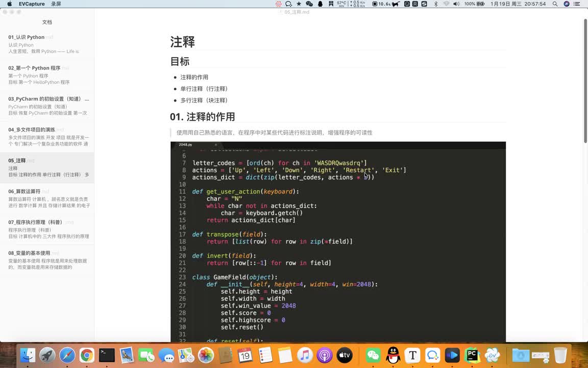Open Calendar showing 19 in Dock
Image resolution: width=588 pixels, height=368 pixels.
(x=245, y=355)
